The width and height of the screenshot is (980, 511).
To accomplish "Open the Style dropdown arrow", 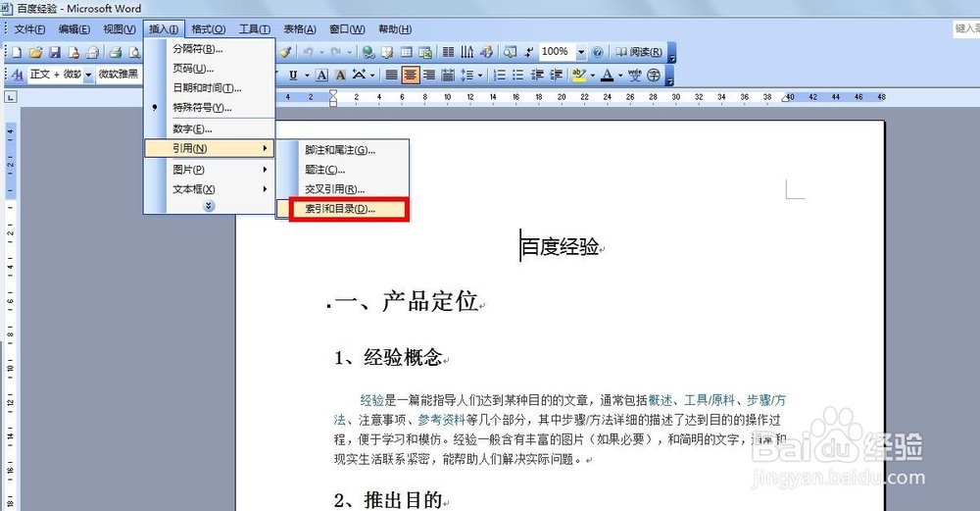I will [x=88, y=76].
